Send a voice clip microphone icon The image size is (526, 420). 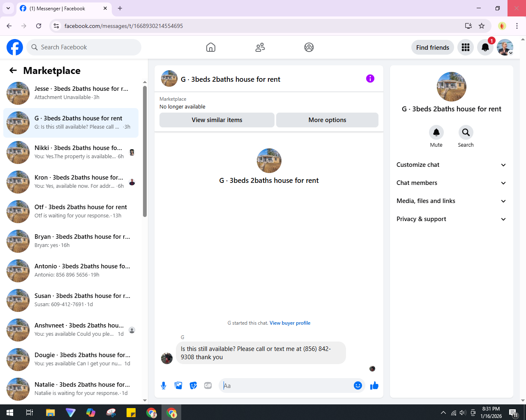click(x=164, y=385)
